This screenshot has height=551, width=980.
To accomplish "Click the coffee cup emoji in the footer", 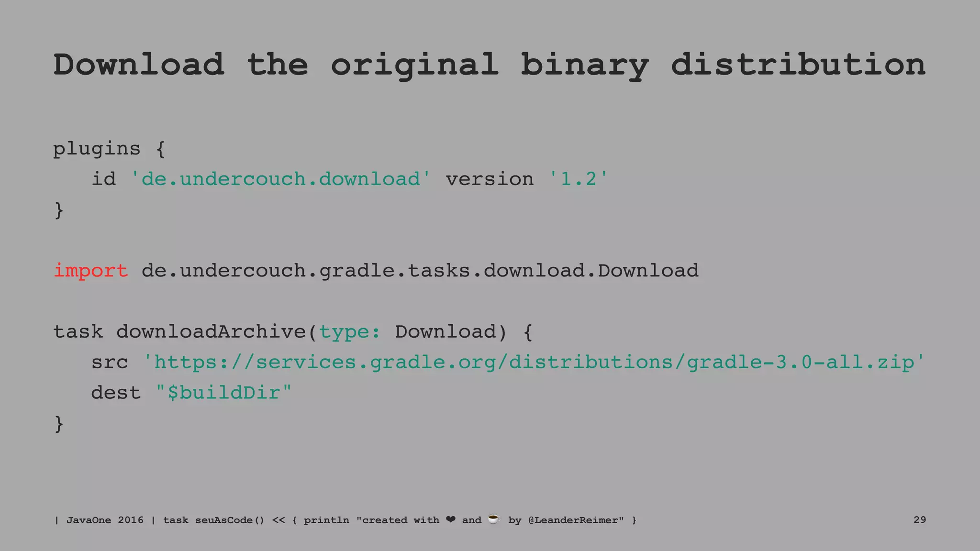I will point(494,519).
